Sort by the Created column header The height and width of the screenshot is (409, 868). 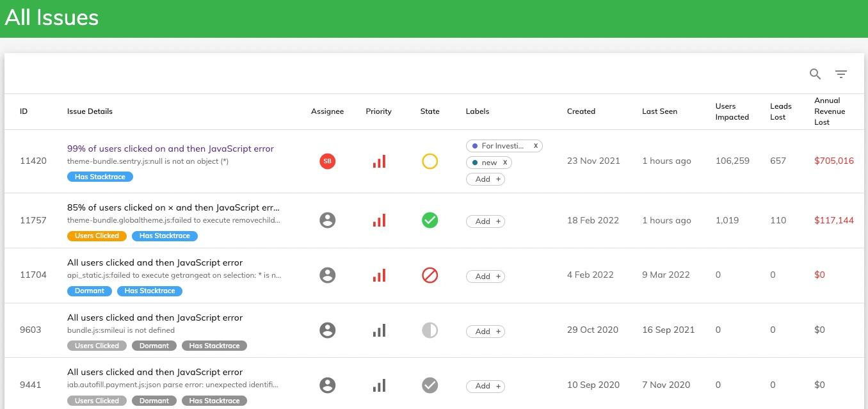581,111
